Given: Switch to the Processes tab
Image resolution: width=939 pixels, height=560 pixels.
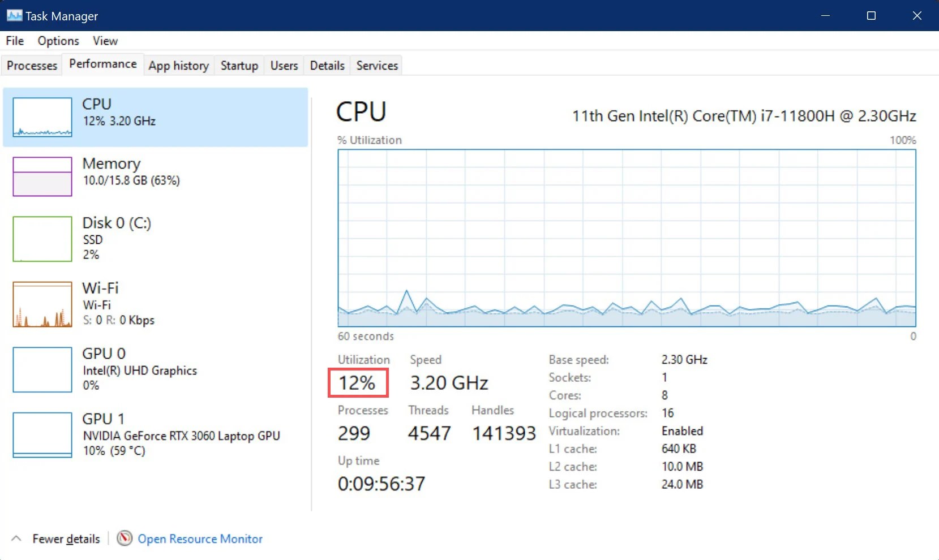Looking at the screenshot, I should 32,65.
